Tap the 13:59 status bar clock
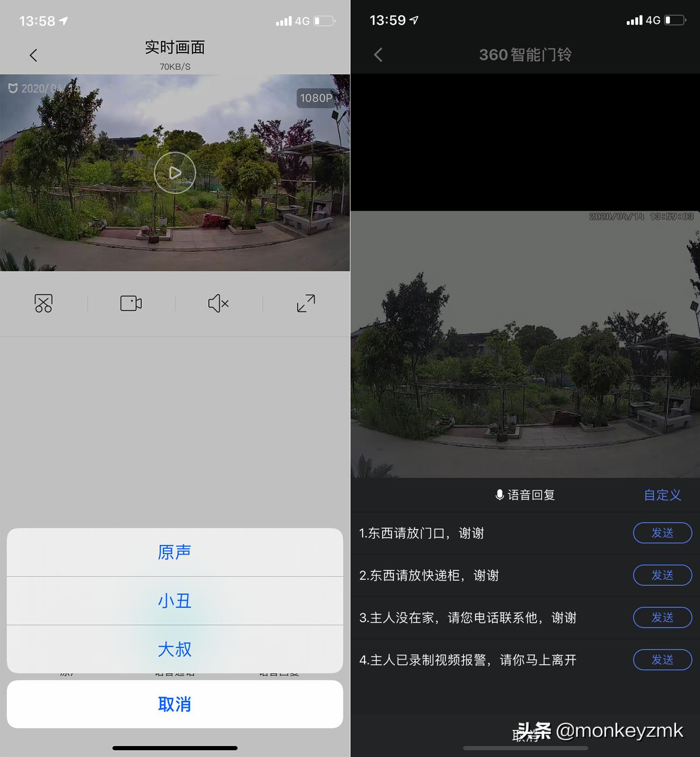The width and height of the screenshot is (700, 757). [388, 20]
